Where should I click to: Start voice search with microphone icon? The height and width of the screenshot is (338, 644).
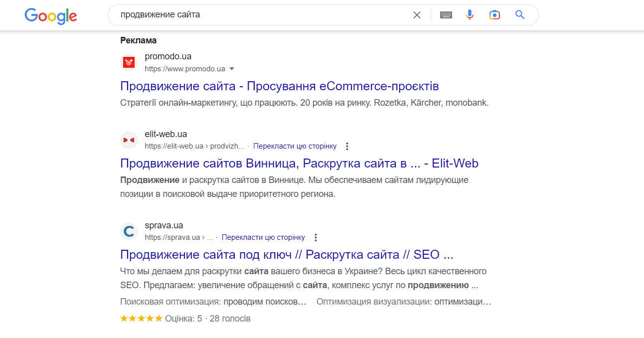click(470, 15)
